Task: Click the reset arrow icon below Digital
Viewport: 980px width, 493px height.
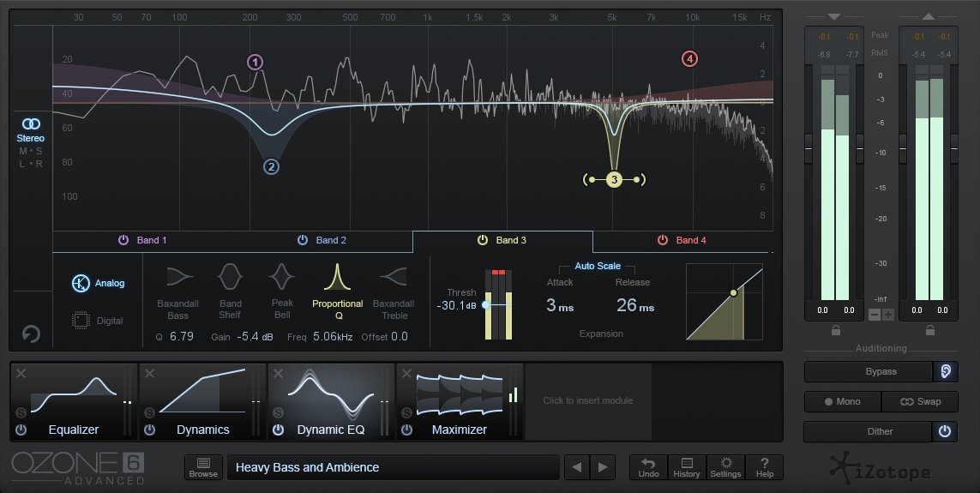Action: click(x=31, y=334)
